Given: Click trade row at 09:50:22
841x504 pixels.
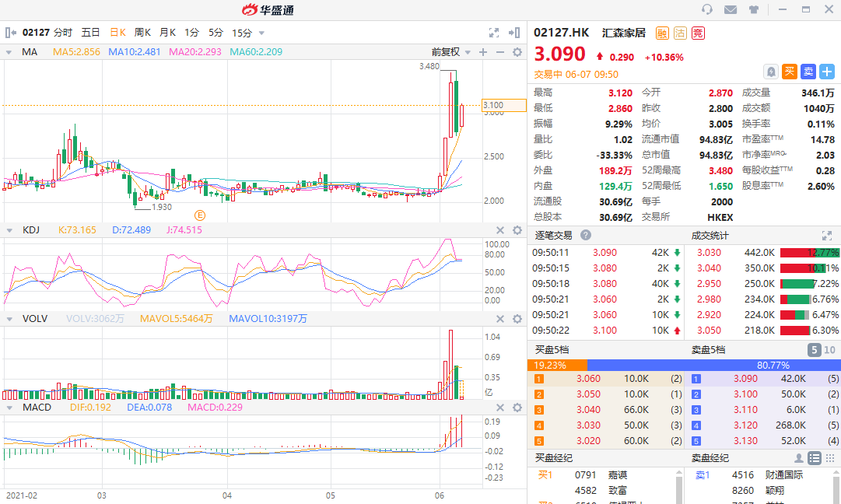Looking at the screenshot, I should coord(607,331).
